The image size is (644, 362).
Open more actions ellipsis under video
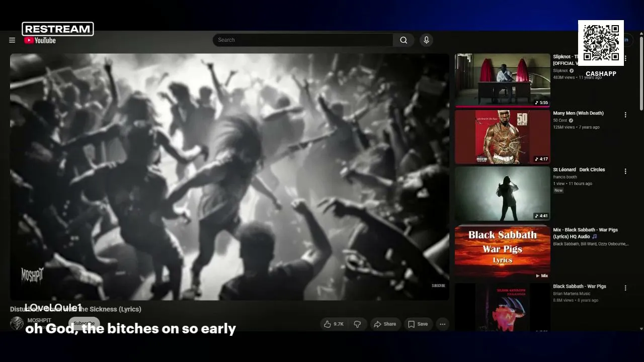click(x=443, y=324)
